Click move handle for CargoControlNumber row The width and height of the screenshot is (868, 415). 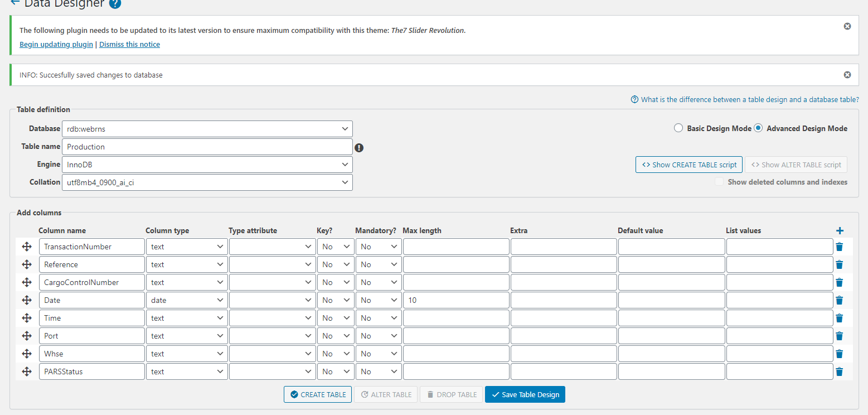tap(27, 282)
